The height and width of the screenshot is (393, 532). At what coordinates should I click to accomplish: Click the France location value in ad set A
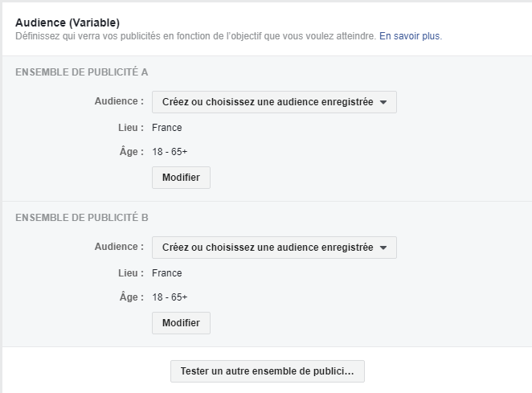[167, 128]
